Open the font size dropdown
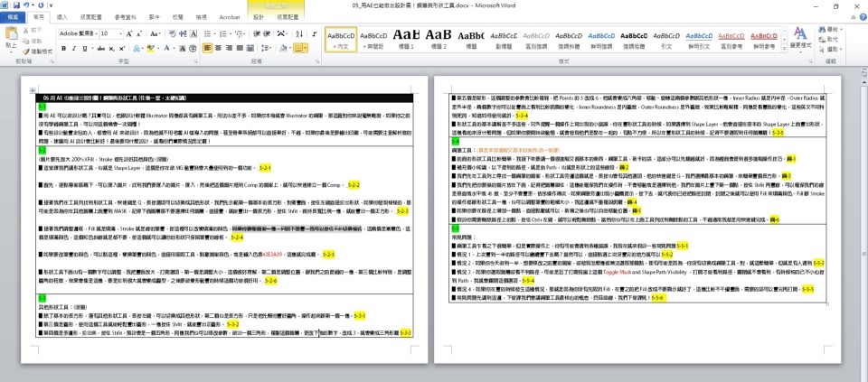 click(x=120, y=33)
